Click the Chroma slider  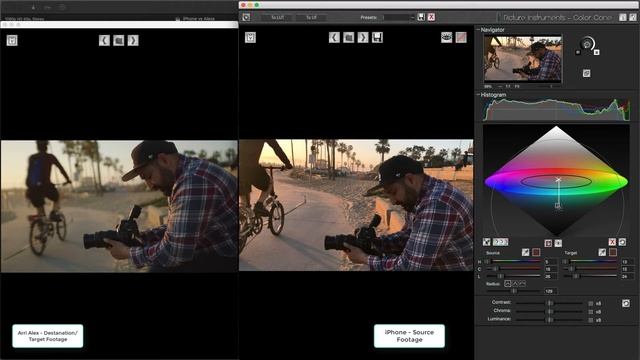[x=550, y=311]
